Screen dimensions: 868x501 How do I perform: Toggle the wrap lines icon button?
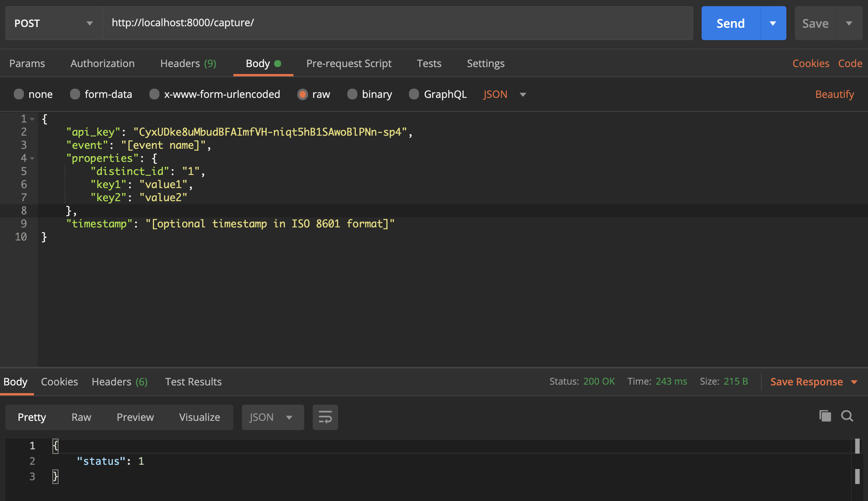point(325,417)
